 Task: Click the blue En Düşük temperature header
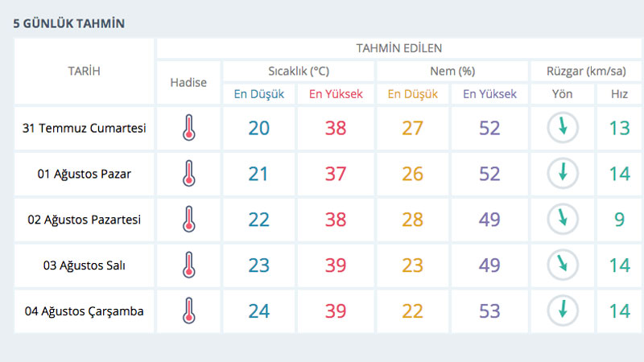pos(259,94)
